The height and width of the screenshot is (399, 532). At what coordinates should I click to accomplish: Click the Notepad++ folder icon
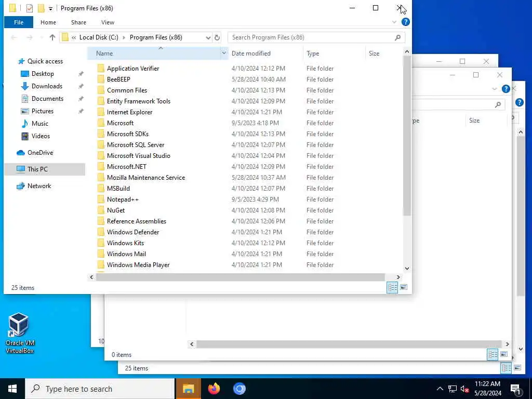pos(101,199)
